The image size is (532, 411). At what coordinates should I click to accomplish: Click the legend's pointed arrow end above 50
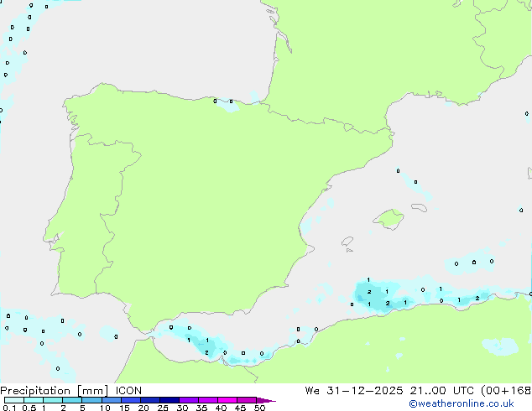(x=266, y=400)
